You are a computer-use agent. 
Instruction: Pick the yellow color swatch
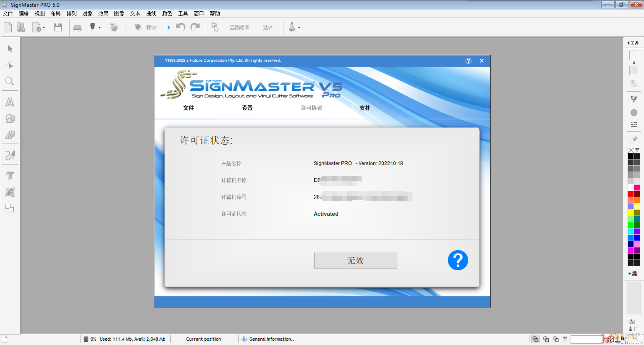[x=631, y=212]
